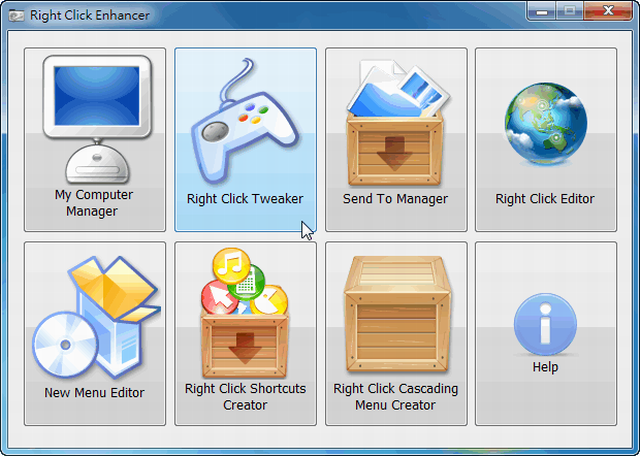Screen dimensions: 640x456
Task: Open the "New Menu Editor" text
Action: (94, 393)
